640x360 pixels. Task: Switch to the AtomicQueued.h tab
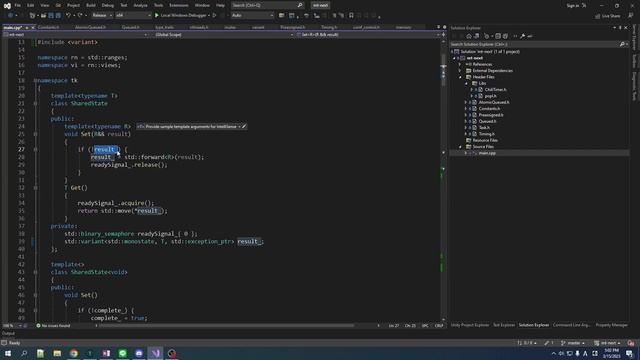click(90, 27)
